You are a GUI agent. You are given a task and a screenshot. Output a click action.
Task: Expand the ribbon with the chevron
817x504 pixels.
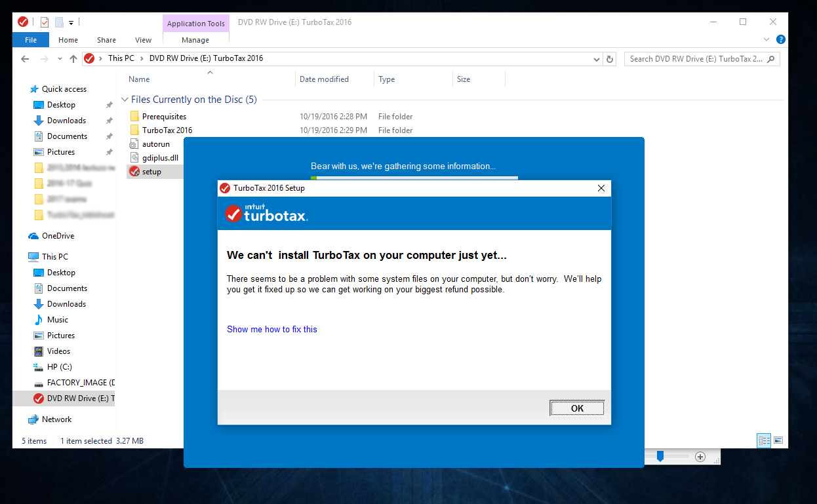(x=767, y=39)
